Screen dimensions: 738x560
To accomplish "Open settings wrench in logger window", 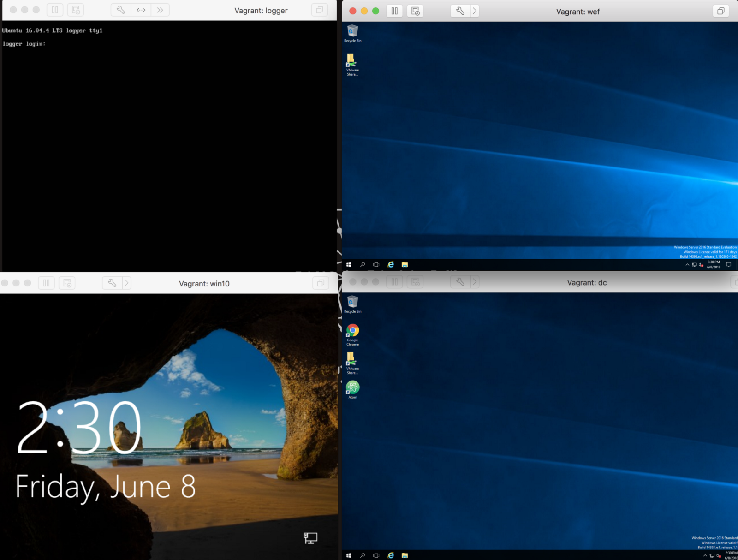I will pyautogui.click(x=121, y=10).
